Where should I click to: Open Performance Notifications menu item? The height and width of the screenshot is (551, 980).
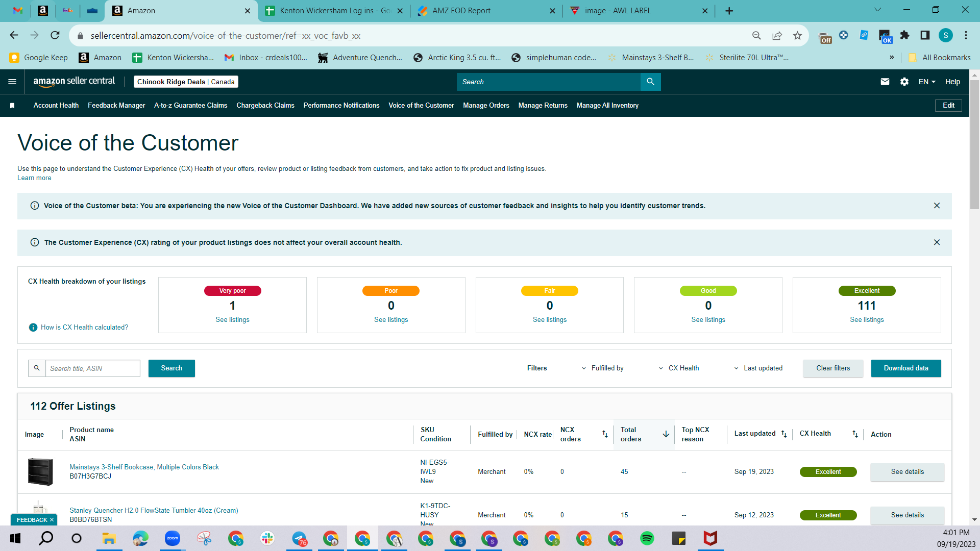(341, 106)
